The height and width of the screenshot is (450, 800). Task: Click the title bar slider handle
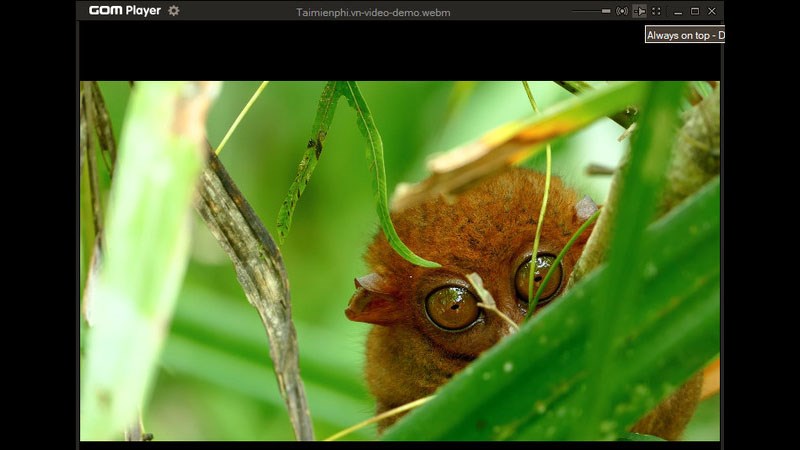[x=606, y=11]
